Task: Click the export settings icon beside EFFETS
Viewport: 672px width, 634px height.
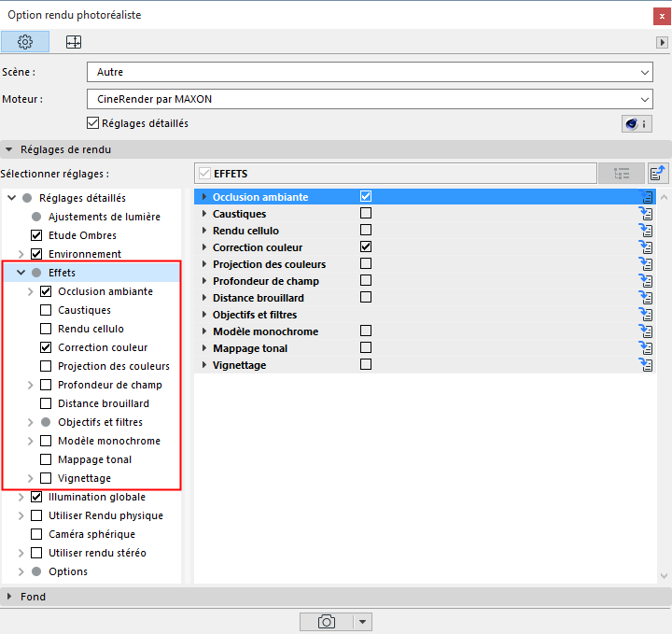Action: point(658,174)
